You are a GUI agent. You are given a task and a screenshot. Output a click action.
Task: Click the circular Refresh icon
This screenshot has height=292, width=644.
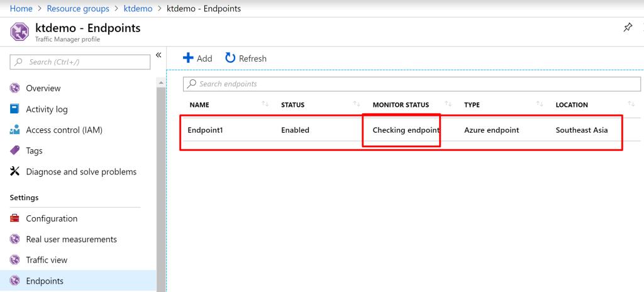point(230,58)
